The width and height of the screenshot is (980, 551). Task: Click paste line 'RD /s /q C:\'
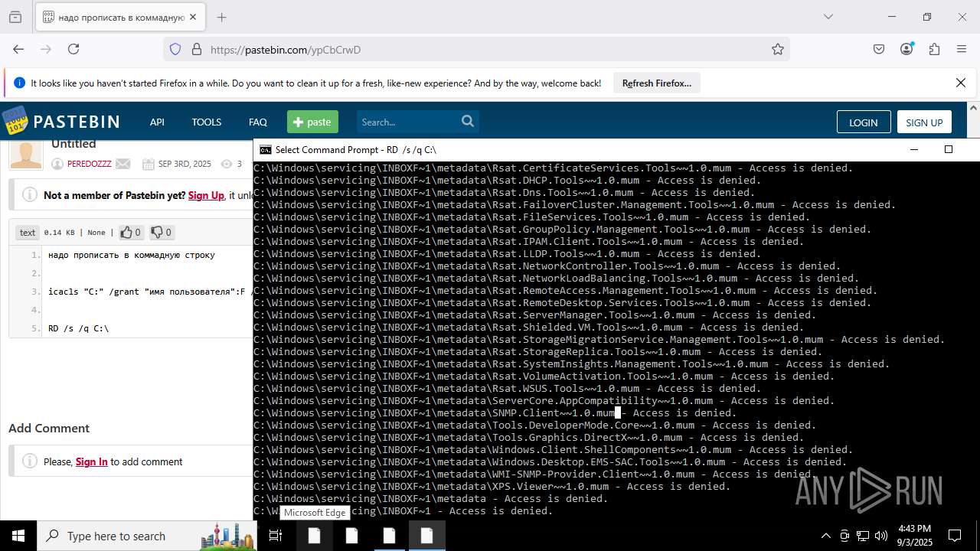click(78, 328)
